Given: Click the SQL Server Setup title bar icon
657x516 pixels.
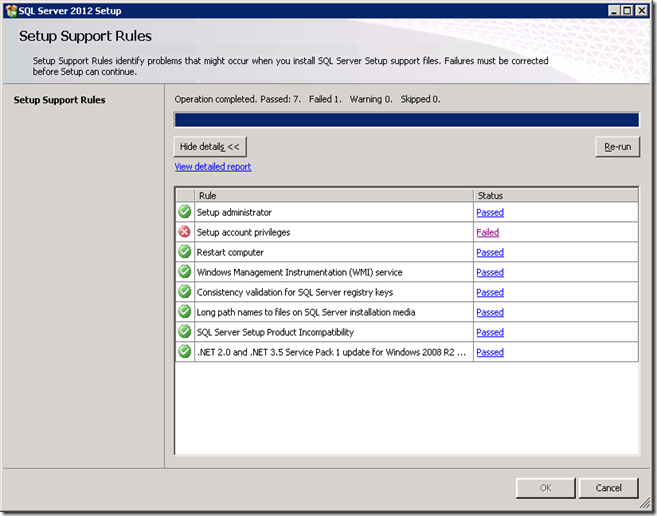Looking at the screenshot, I should click(x=11, y=10).
